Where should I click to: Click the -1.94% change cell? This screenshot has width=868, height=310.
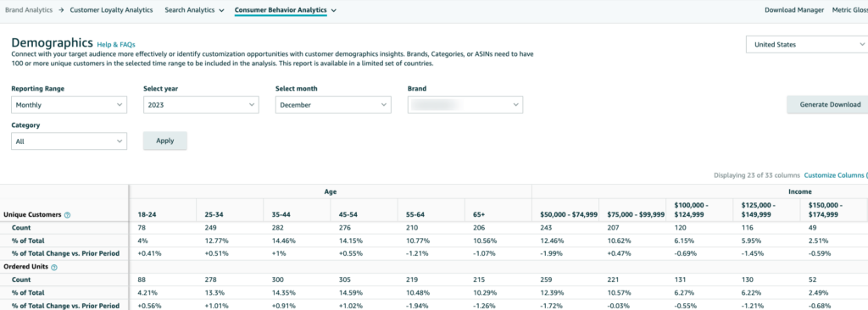(417, 306)
